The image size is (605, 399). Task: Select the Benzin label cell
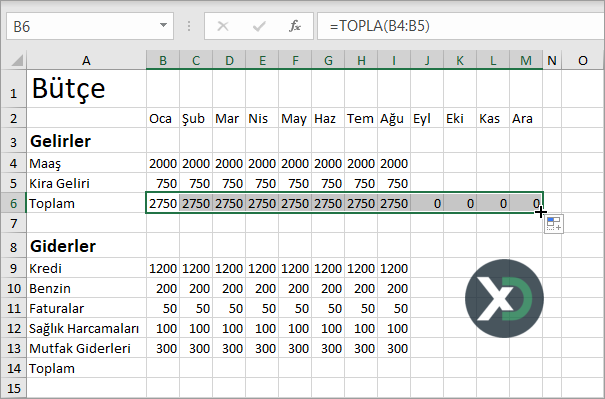click(x=86, y=288)
